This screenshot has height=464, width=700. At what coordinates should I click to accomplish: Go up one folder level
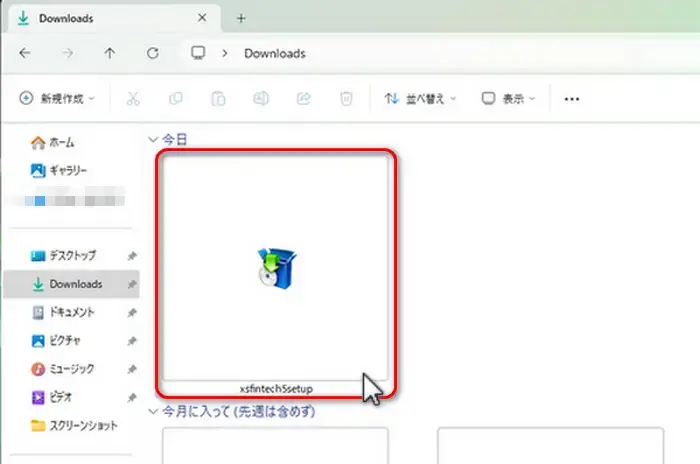[110, 53]
